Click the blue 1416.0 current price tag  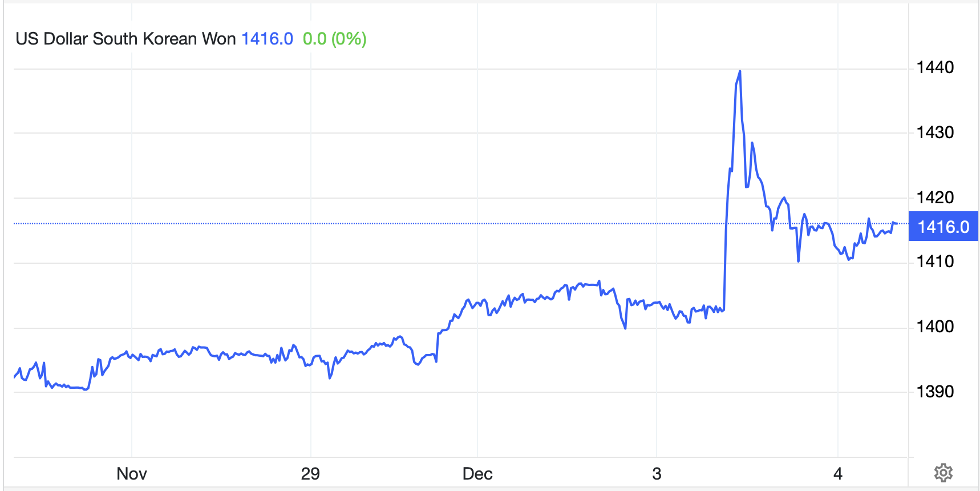943,227
